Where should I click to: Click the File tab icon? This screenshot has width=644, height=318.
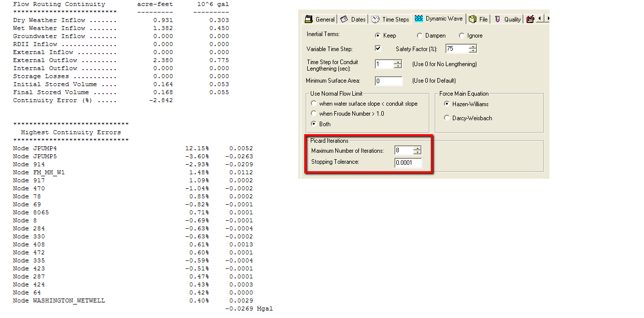472,20
